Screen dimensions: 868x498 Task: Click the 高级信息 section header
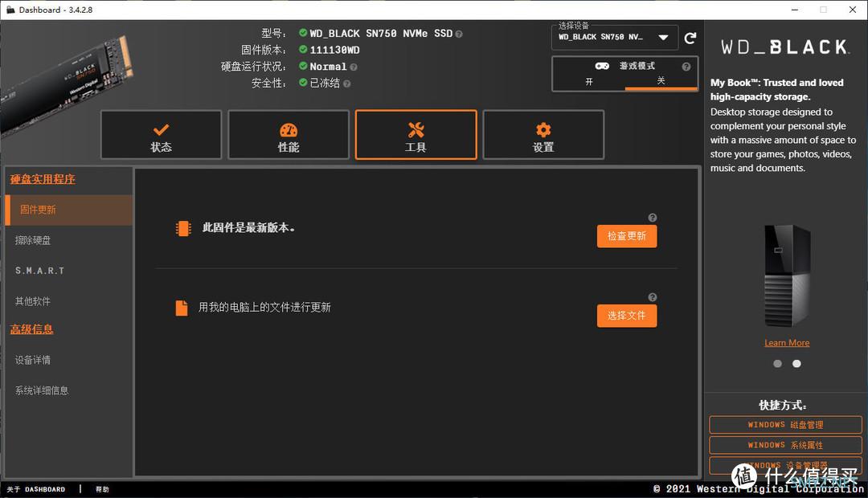pos(31,329)
